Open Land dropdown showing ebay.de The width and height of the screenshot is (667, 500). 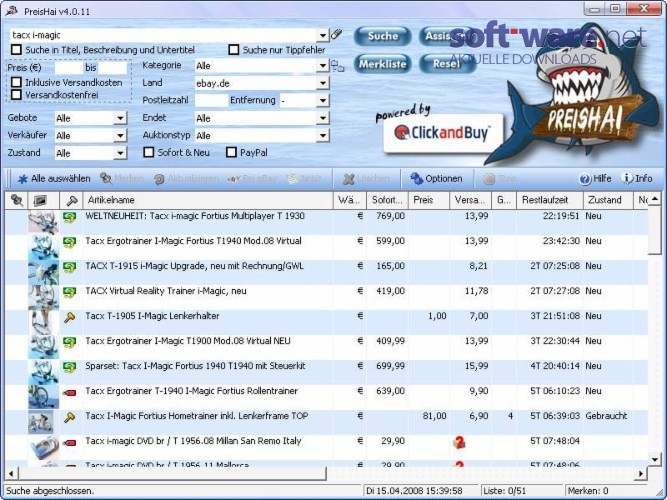tap(323, 83)
